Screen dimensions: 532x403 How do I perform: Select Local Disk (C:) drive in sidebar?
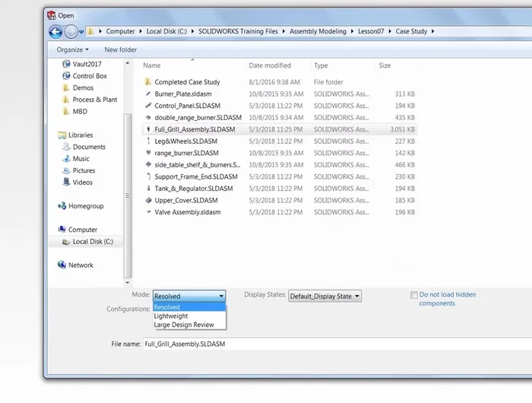[92, 242]
